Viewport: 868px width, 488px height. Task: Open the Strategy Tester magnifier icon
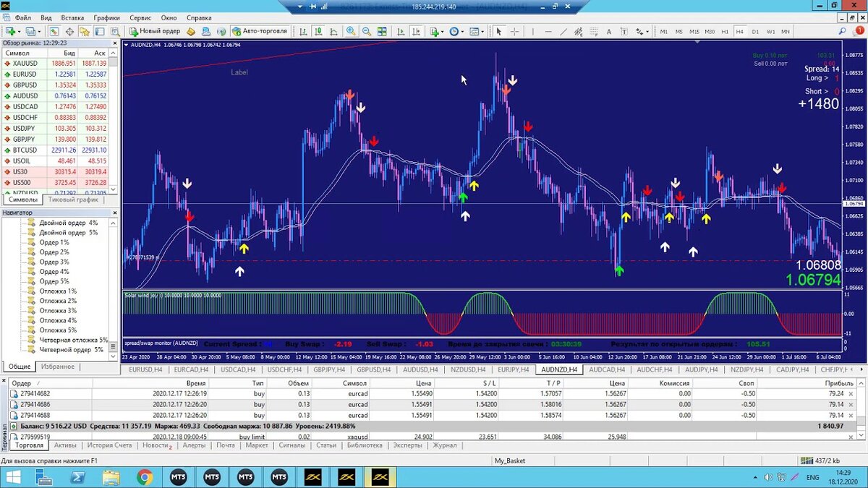[115, 31]
